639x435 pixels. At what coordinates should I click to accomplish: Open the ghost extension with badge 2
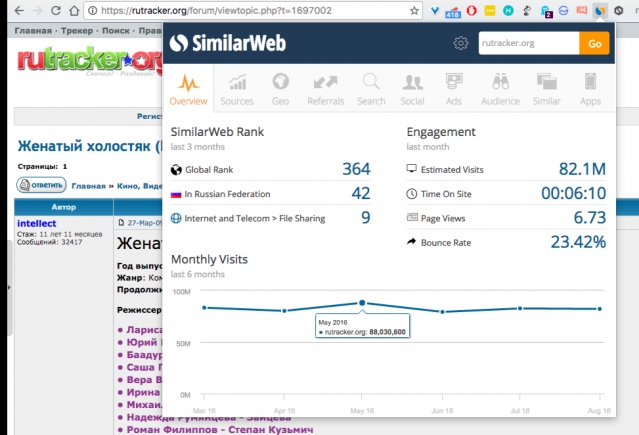pos(546,11)
